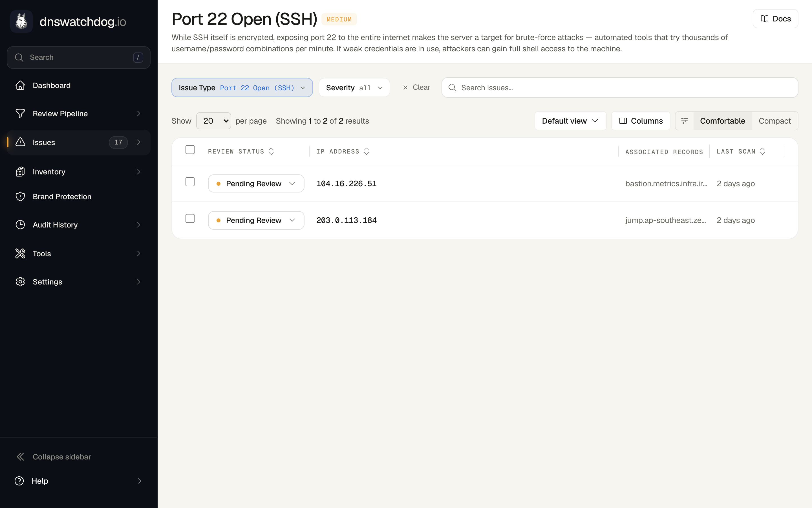Click the Collapse sidebar double-chevron icon
The height and width of the screenshot is (508, 812).
coord(20,457)
